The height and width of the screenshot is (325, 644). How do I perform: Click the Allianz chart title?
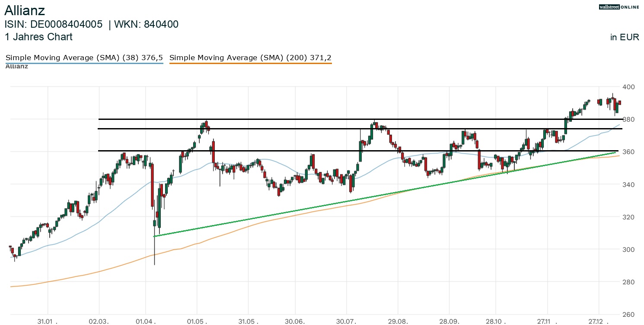25,10
